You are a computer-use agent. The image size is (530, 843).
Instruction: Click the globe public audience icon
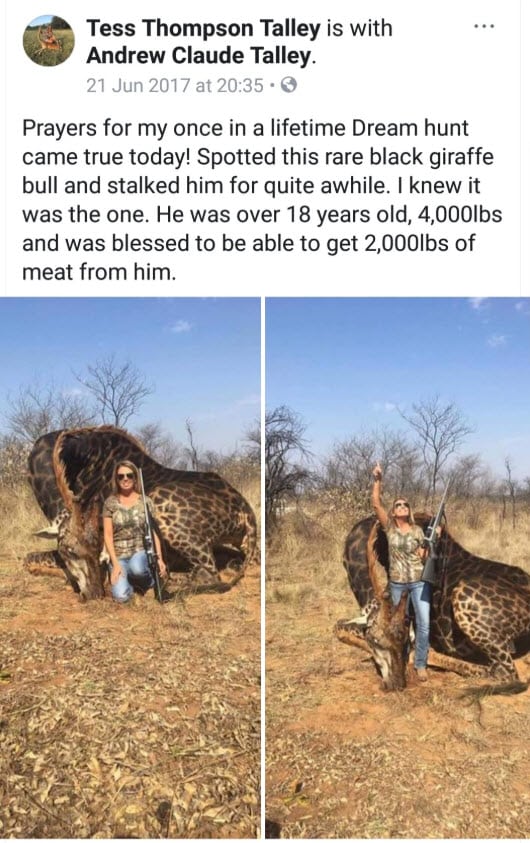289,85
